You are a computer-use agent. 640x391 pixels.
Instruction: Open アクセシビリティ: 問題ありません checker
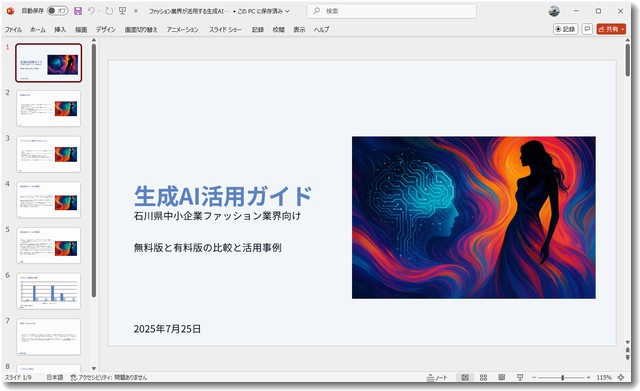pyautogui.click(x=109, y=378)
